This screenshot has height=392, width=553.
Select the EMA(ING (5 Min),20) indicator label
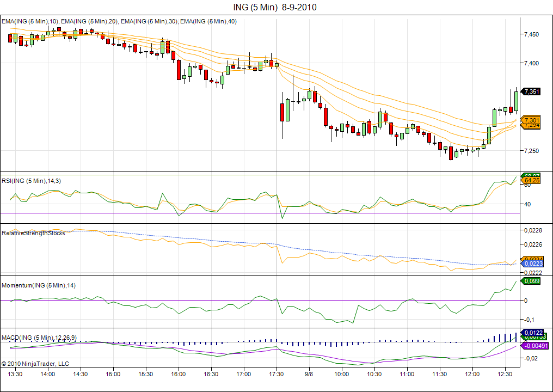pos(90,22)
